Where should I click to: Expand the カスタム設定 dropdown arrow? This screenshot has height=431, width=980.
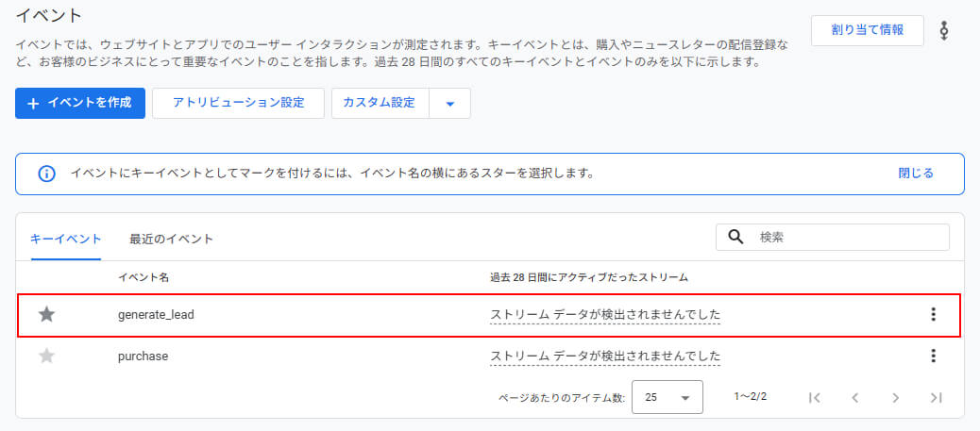click(450, 104)
